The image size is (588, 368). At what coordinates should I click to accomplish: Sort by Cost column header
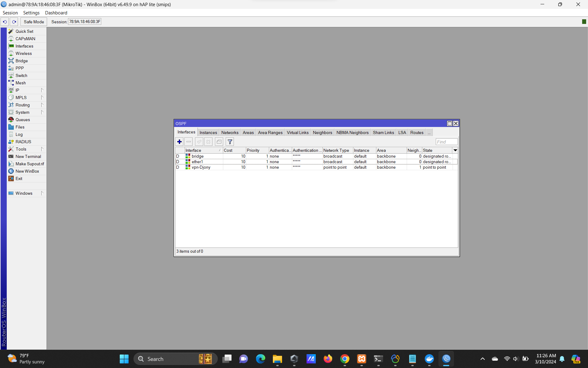[x=234, y=150]
